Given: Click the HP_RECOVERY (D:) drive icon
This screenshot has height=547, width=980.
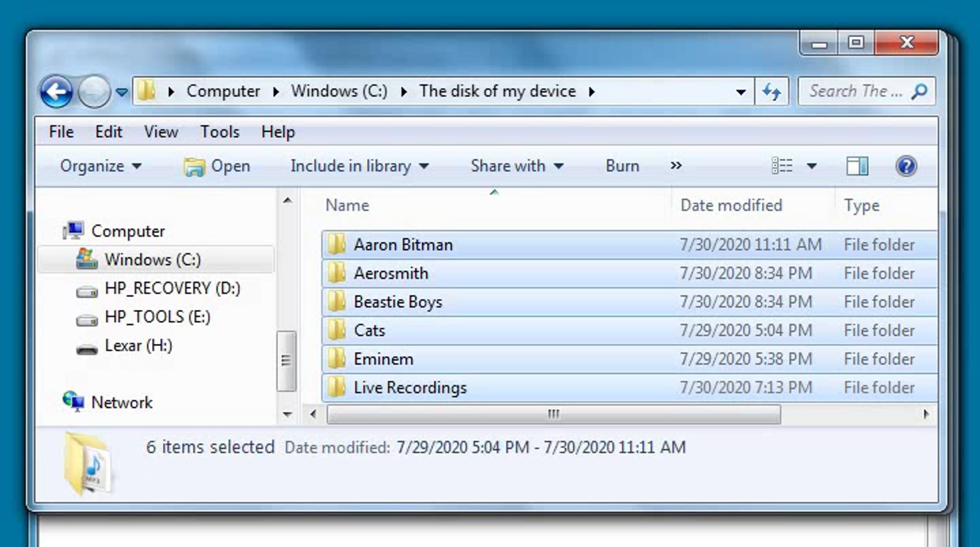Looking at the screenshot, I should 87,291.
